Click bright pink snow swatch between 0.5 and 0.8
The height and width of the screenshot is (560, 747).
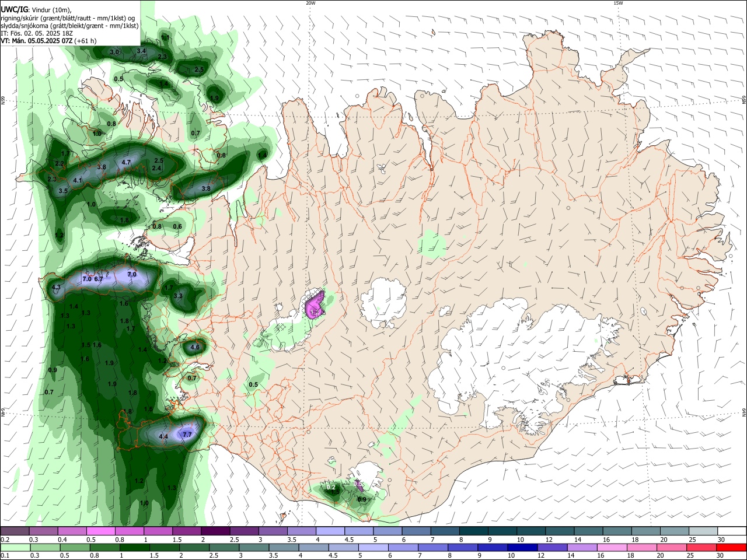coord(101,531)
